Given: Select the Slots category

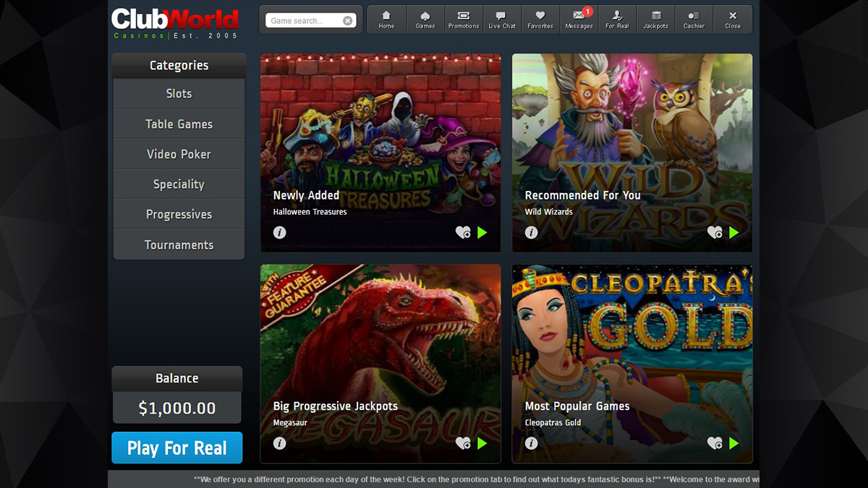Looking at the screenshot, I should point(179,94).
